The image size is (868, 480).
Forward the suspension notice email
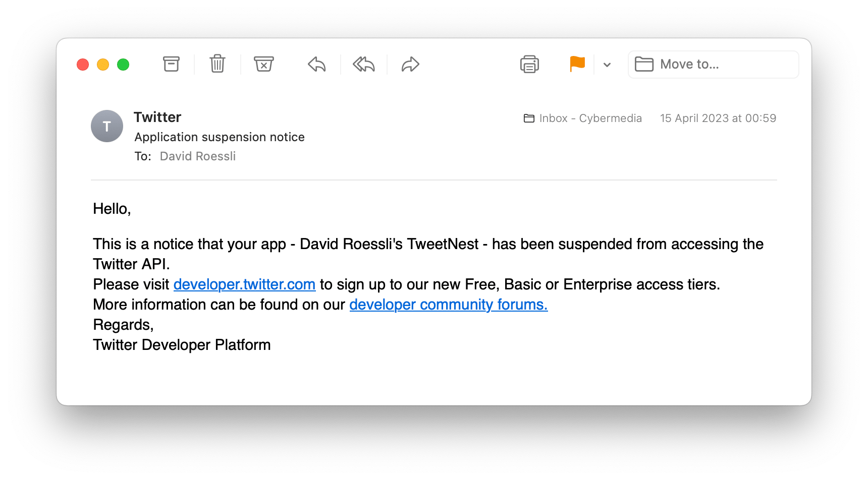tap(410, 65)
